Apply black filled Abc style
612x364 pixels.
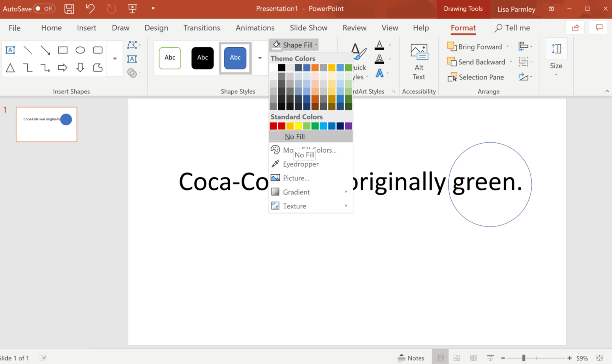203,58
